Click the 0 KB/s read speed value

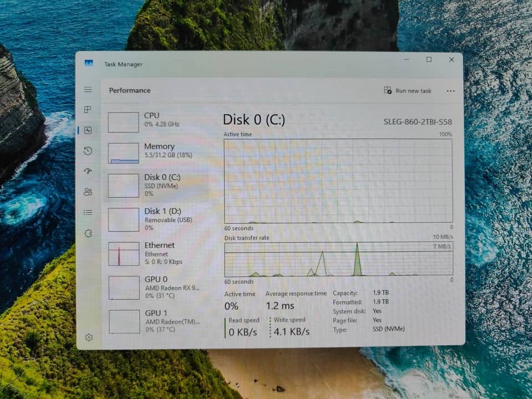pyautogui.click(x=243, y=332)
